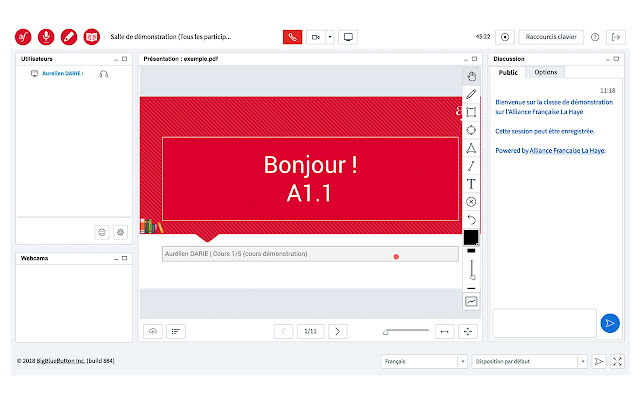Maximize the Discussion panel

point(616,59)
